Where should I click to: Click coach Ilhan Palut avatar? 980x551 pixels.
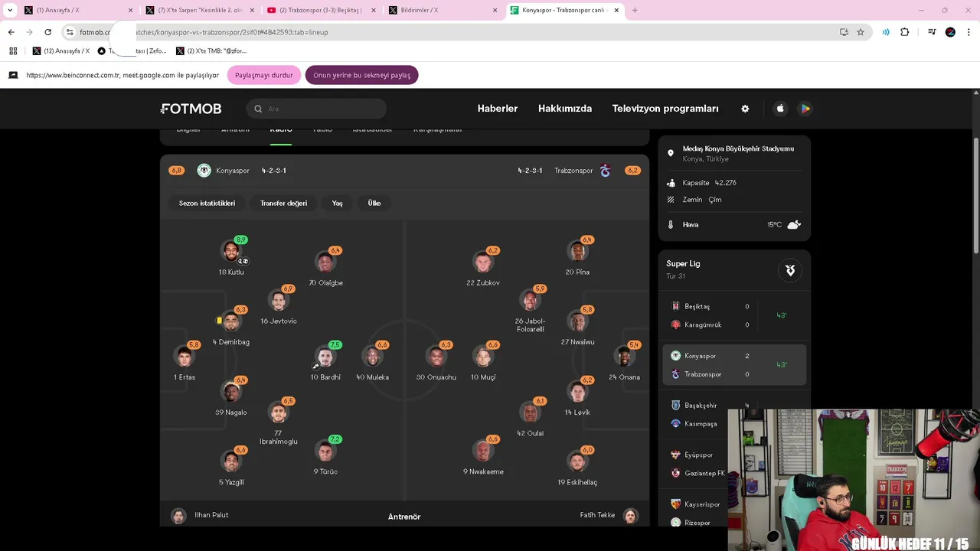178,516
